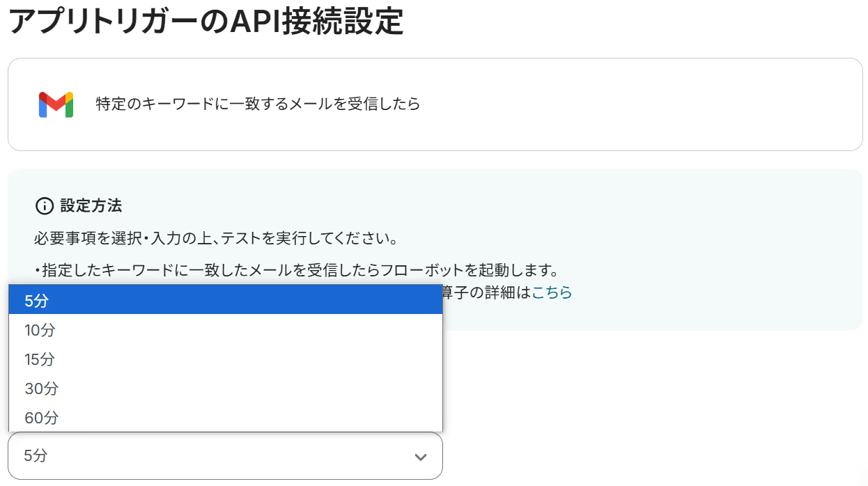Choose 10分 from the interval list
Screen dimensions: 868x486
pyautogui.click(x=225, y=330)
